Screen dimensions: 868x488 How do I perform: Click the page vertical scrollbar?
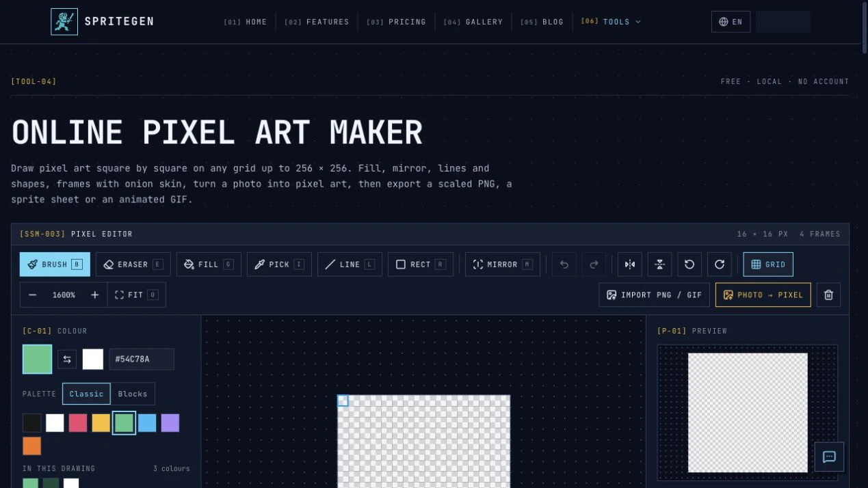[x=865, y=27]
